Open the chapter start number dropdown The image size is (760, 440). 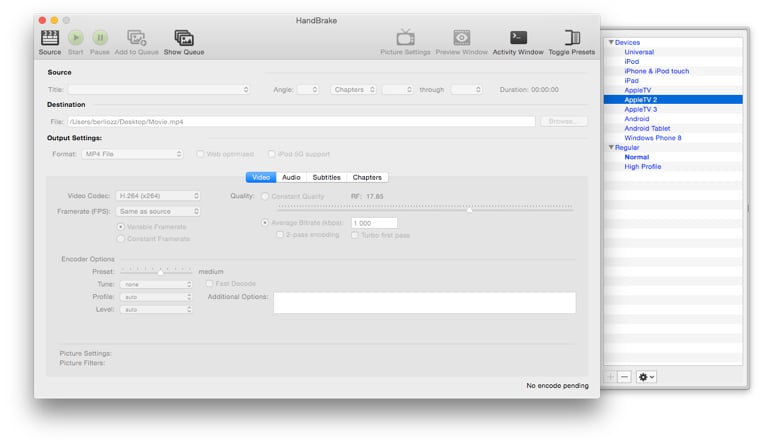tap(397, 90)
